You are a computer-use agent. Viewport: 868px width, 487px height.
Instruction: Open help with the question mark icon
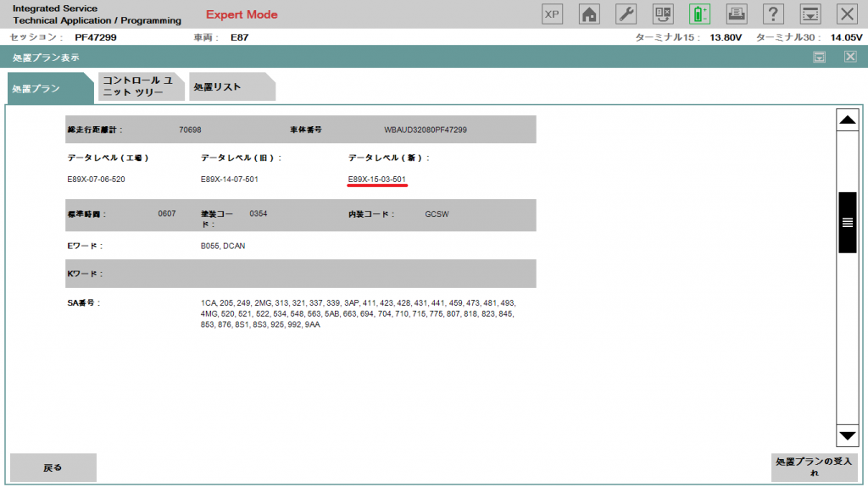point(772,14)
